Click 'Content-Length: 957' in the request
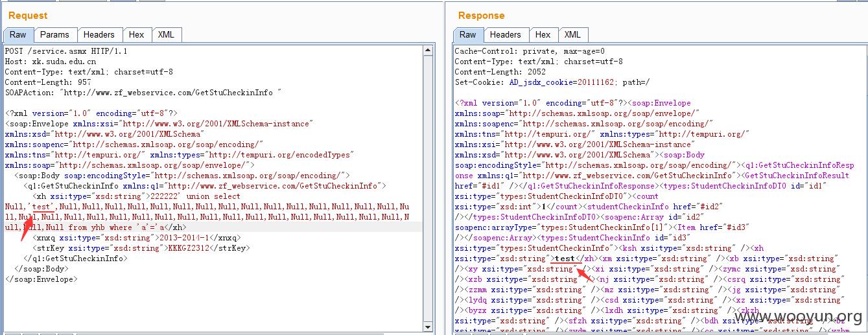Screen dimensions: 868x335 (48, 82)
